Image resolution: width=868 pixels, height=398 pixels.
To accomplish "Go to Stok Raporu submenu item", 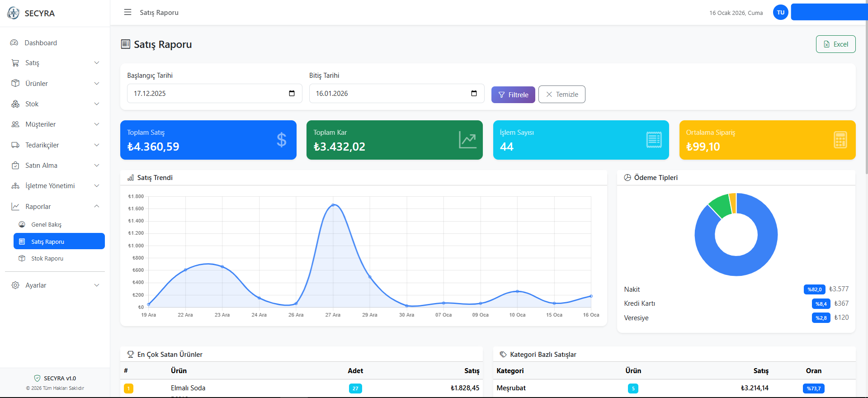I will [x=47, y=259].
